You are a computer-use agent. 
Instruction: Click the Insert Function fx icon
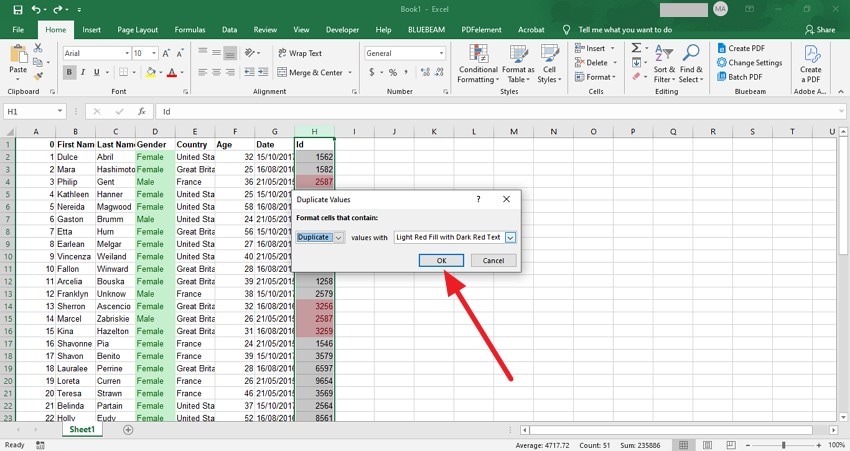[x=141, y=112]
